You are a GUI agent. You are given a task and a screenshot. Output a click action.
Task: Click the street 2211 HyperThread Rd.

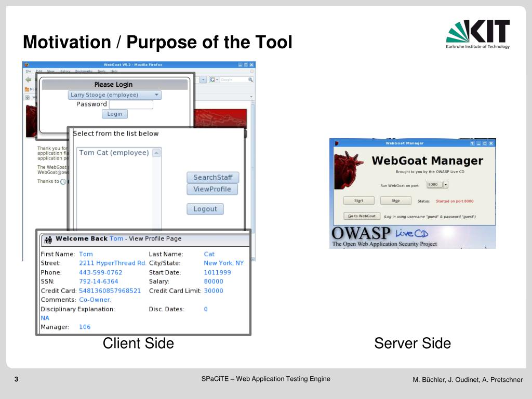(x=112, y=263)
